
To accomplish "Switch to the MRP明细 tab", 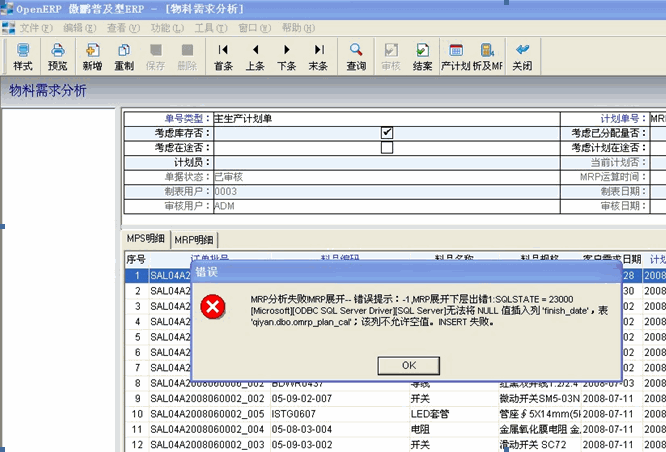I will coord(194,240).
